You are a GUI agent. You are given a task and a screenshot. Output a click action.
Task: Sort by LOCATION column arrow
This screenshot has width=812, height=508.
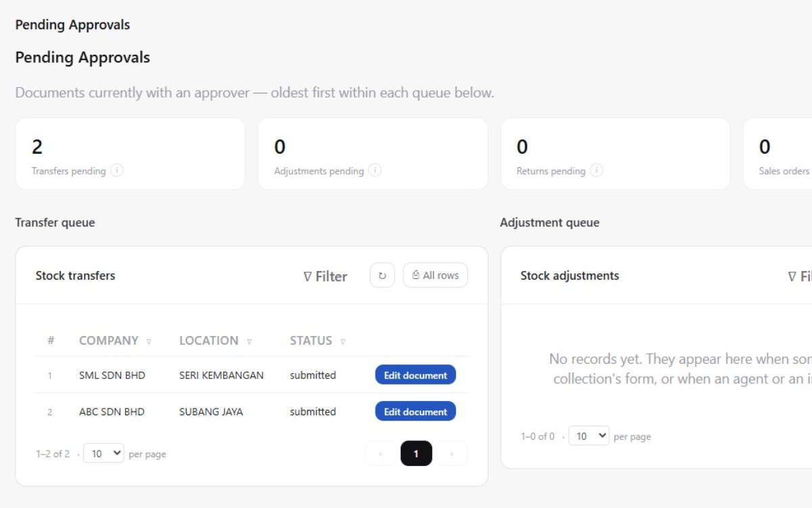(249, 341)
